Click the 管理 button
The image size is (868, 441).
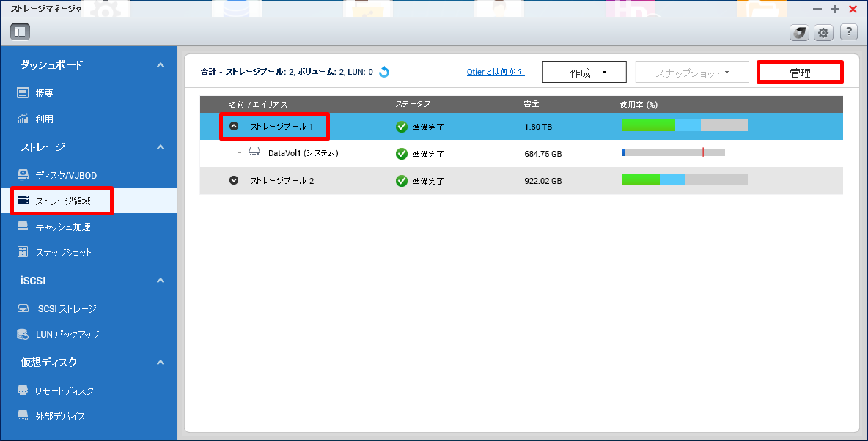click(800, 73)
